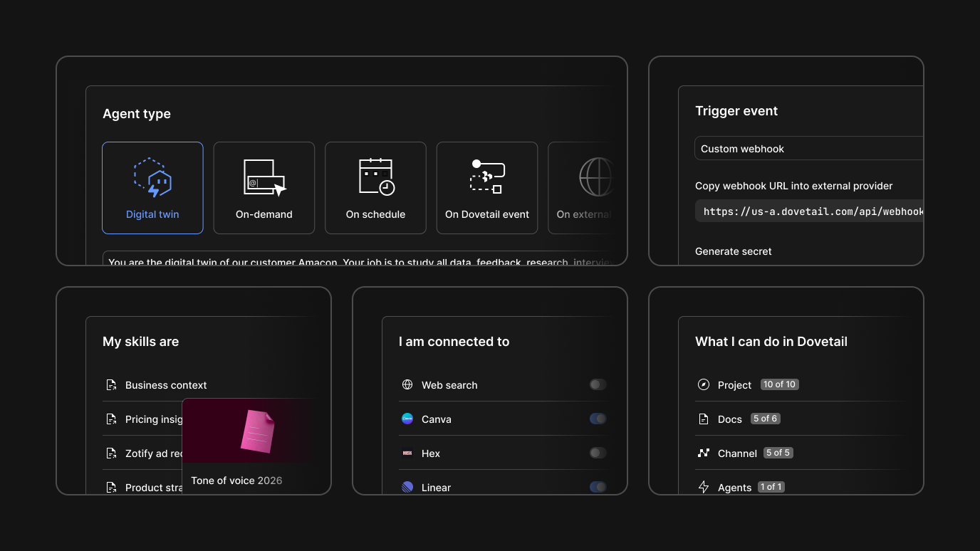Click the Channel permission label
Viewport: 980px width, 551px height.
[737, 453]
